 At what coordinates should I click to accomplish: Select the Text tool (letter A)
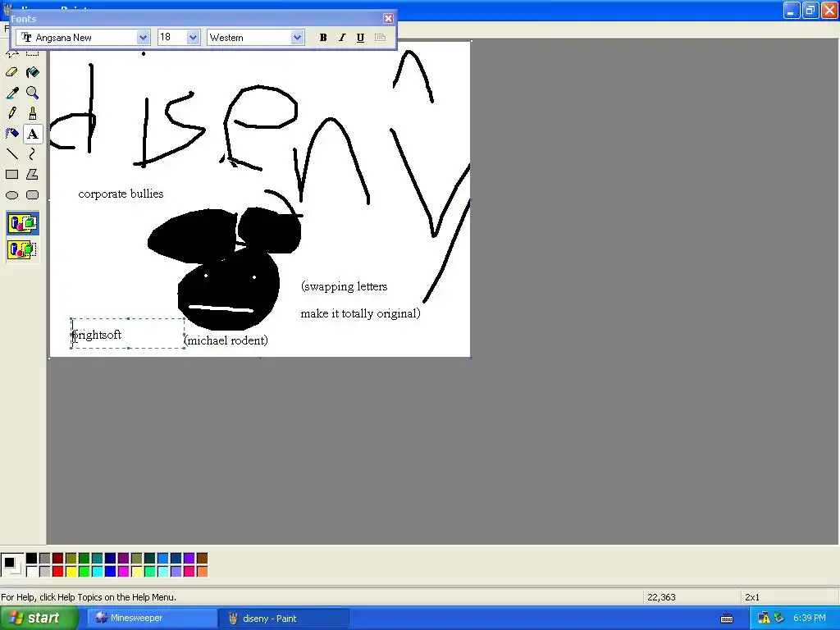click(x=33, y=134)
